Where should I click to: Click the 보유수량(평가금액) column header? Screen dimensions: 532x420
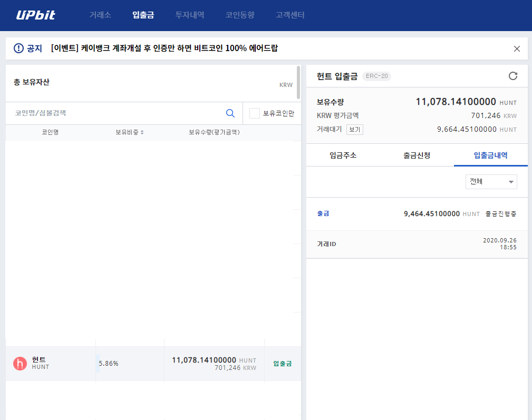(214, 132)
